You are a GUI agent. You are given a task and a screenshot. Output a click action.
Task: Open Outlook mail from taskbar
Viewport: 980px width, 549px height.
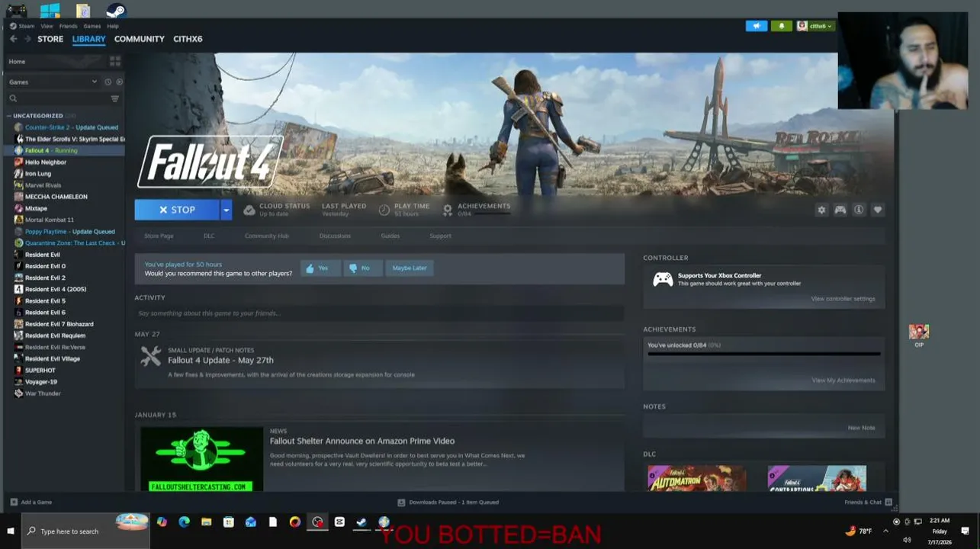250,522
